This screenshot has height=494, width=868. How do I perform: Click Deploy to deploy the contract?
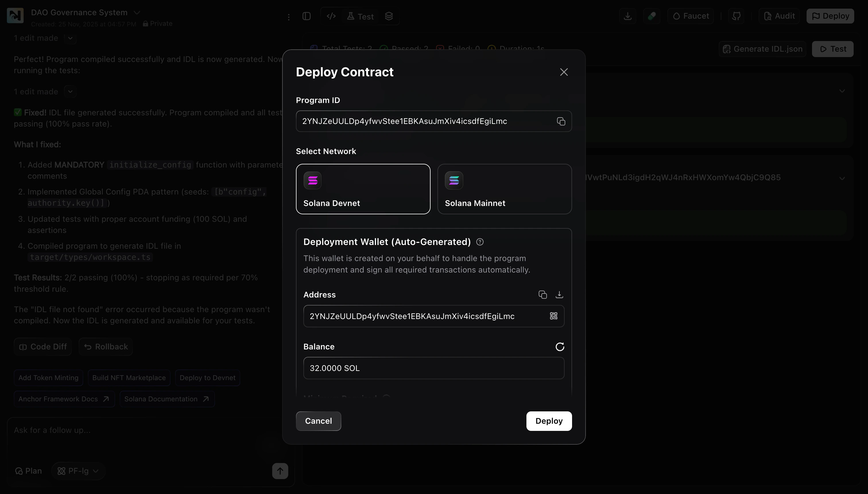[548, 421]
